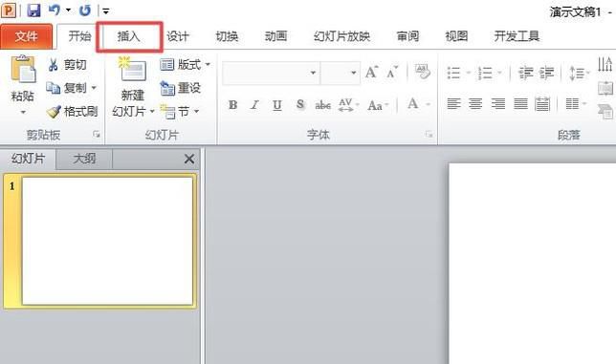Center the text alignment

(x=475, y=104)
